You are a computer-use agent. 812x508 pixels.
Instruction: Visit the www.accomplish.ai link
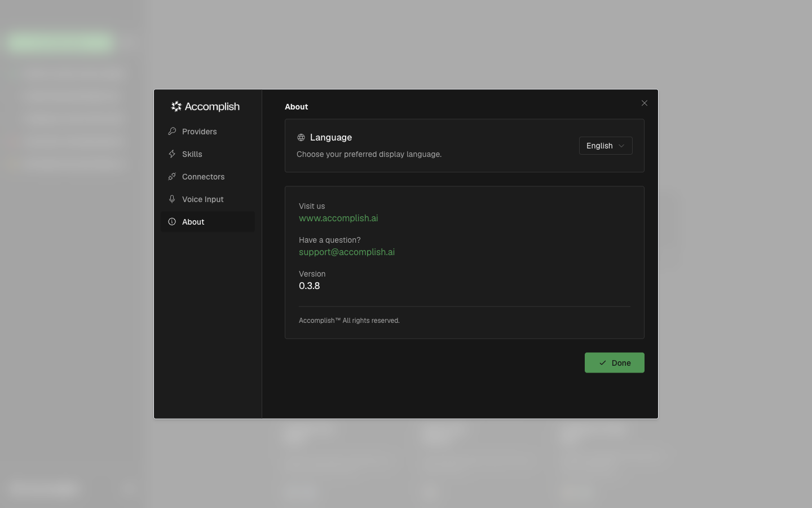(x=338, y=218)
